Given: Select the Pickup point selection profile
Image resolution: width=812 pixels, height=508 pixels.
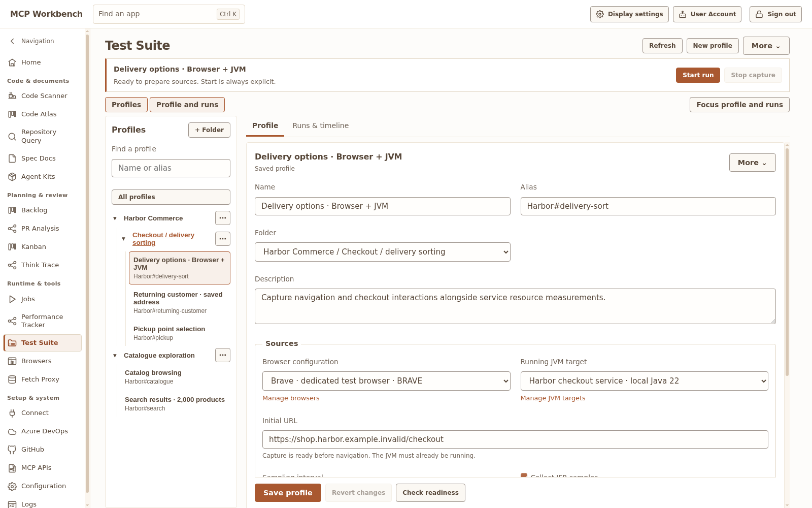Looking at the screenshot, I should (180, 333).
